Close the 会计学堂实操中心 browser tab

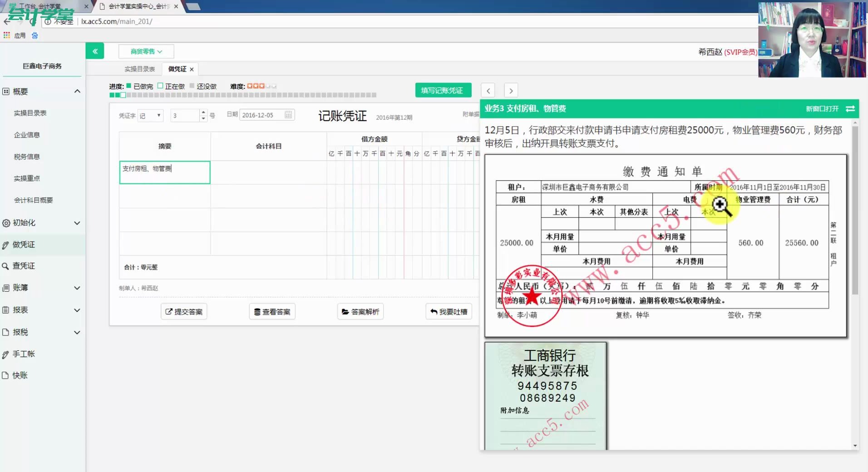click(176, 6)
